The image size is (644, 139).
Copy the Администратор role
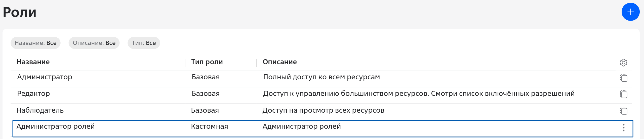click(624, 78)
